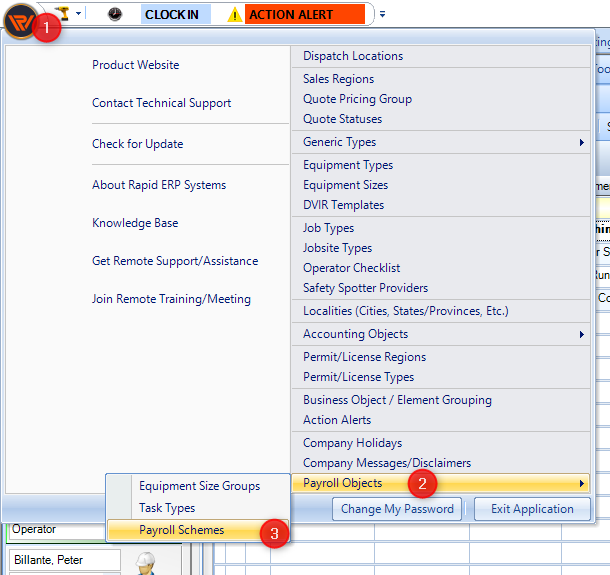Select Action Alerts menu entry

(x=440, y=420)
